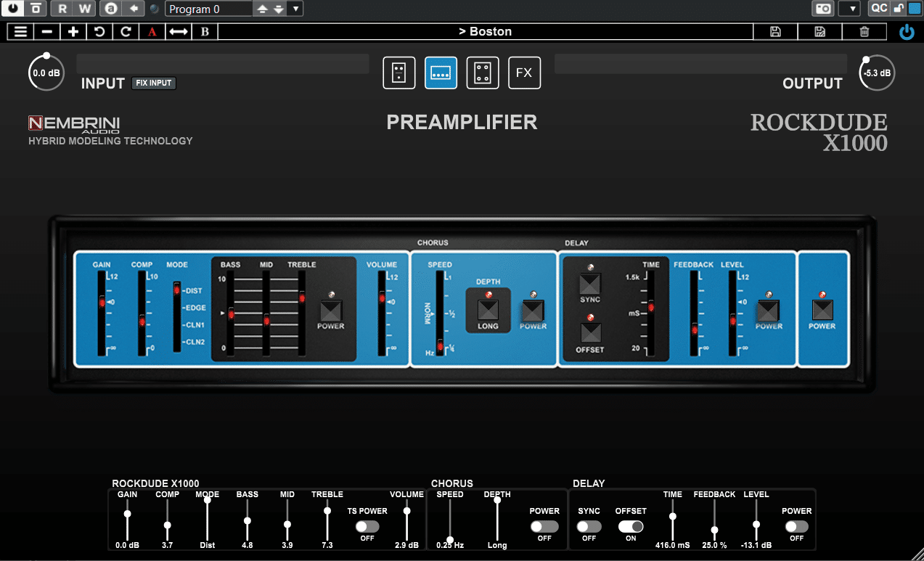Open the Program 0 dropdown arrow
The image size is (924, 561).
pyautogui.click(x=295, y=9)
